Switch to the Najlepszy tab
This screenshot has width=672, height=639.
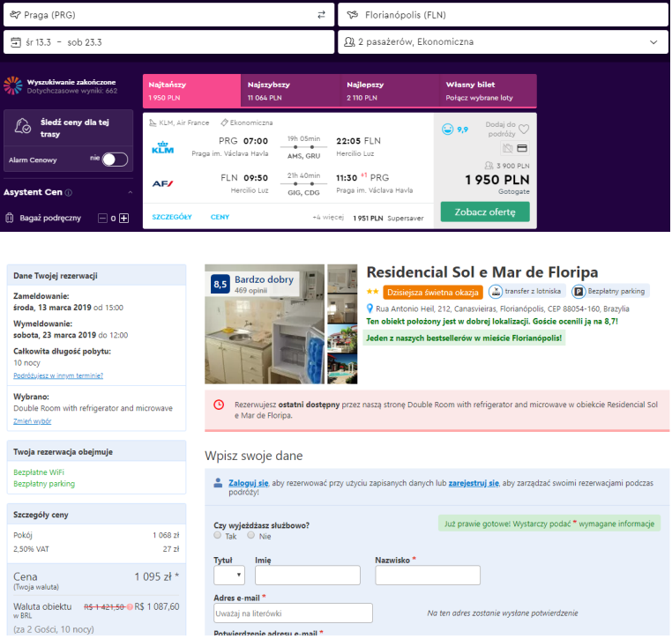(x=388, y=91)
